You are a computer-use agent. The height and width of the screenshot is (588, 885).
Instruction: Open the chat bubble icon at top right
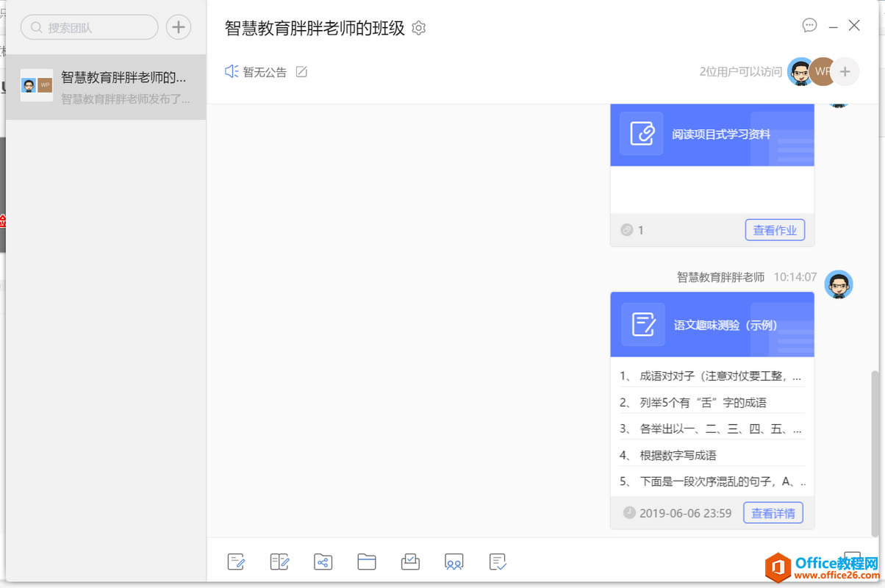tap(809, 26)
